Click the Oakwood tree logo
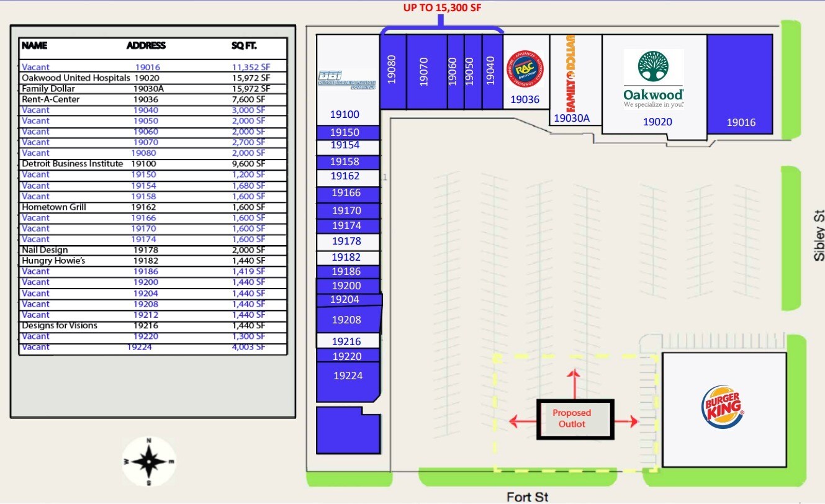The height and width of the screenshot is (504, 825). click(654, 66)
